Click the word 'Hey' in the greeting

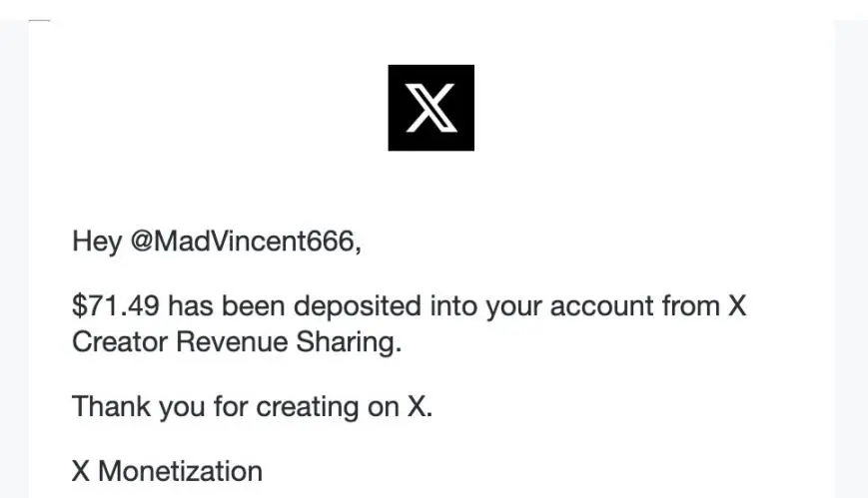coord(97,243)
